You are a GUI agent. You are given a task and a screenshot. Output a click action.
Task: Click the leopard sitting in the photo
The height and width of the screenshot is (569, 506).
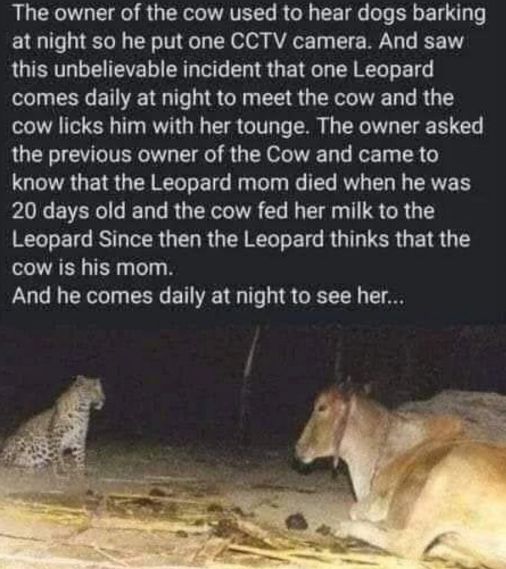point(54,426)
